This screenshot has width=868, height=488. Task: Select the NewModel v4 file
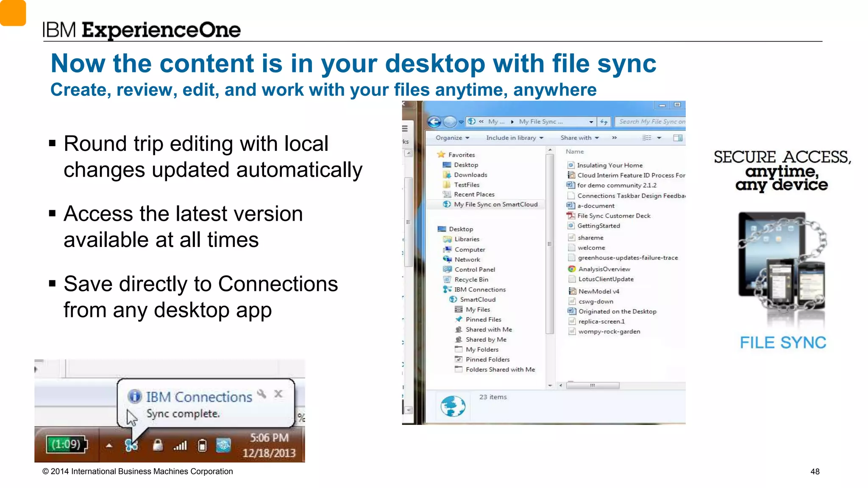point(594,291)
